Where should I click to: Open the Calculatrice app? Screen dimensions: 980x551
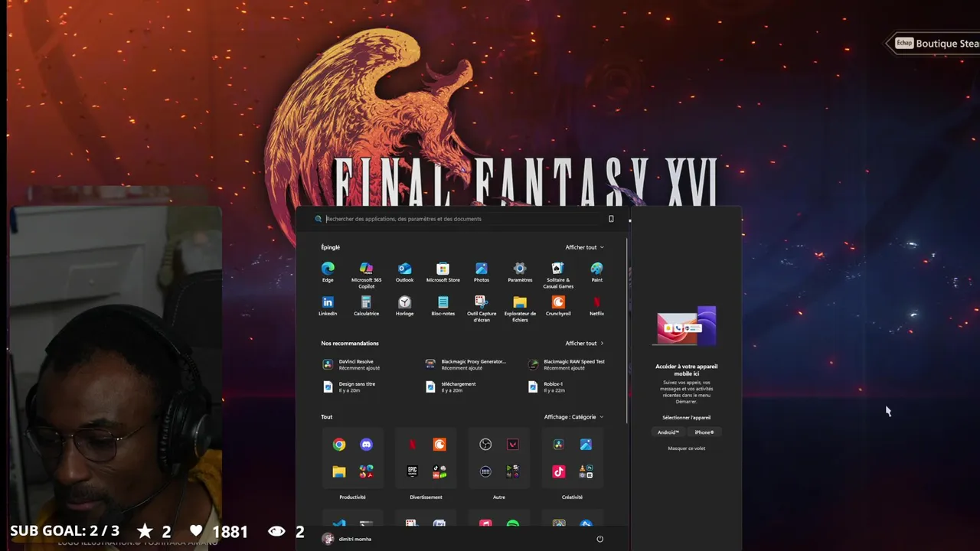[366, 305]
